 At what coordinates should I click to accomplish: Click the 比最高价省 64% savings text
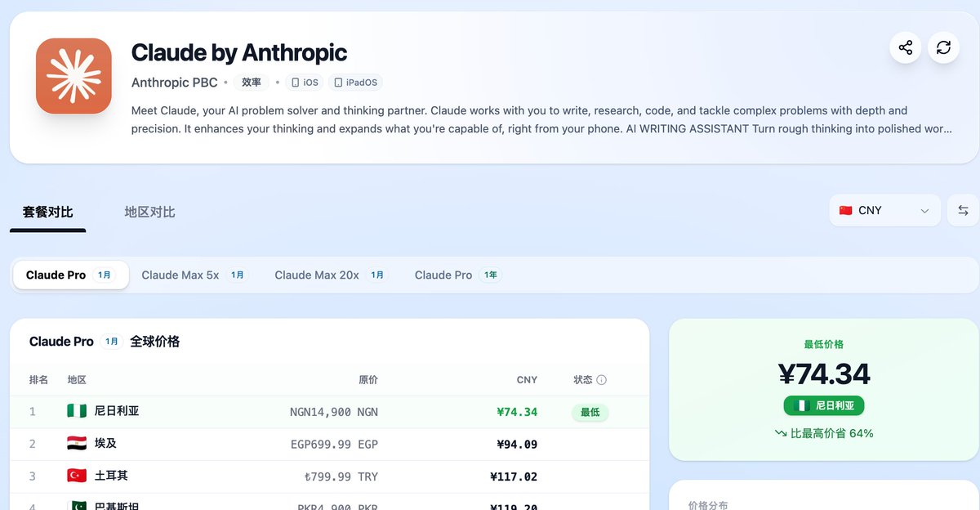coord(824,433)
